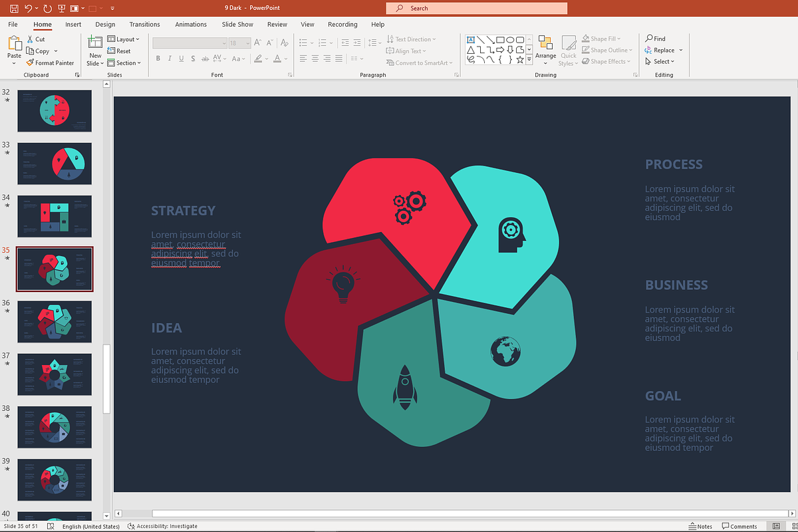Justify the text
The image size is (798, 532).
tap(339, 59)
